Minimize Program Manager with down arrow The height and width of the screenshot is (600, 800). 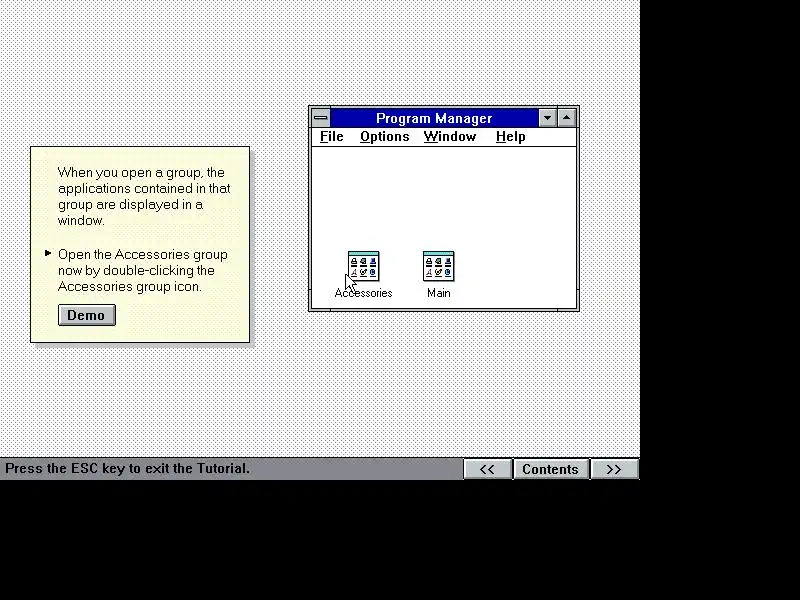pyautogui.click(x=547, y=118)
